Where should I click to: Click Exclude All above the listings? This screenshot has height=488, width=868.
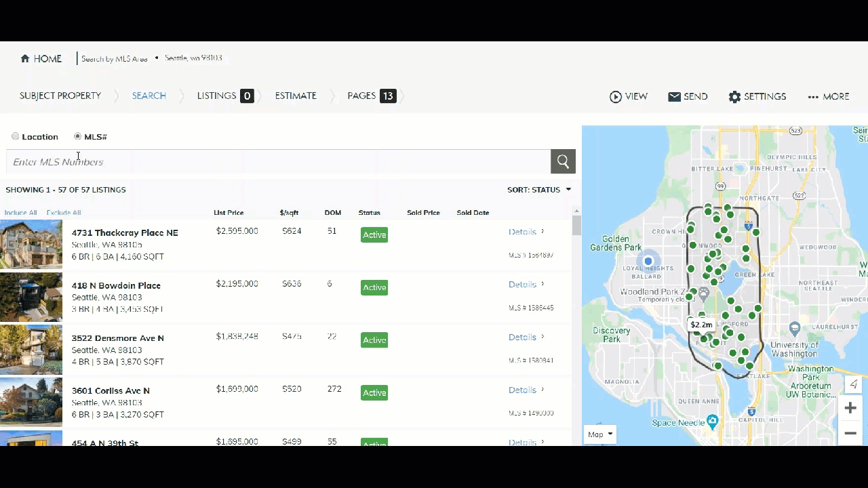click(x=63, y=212)
